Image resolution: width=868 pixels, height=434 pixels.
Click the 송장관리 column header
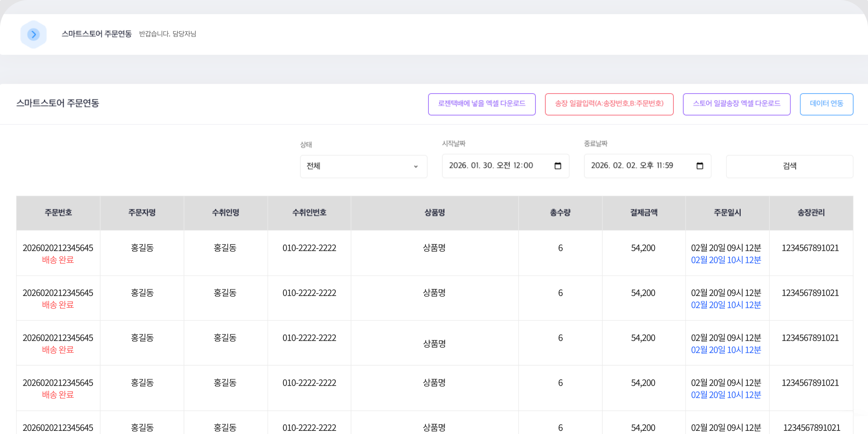811,213
